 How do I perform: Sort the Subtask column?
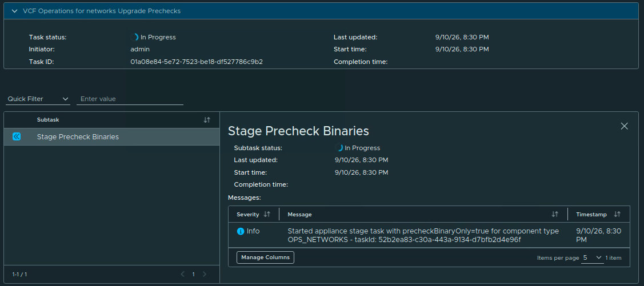coord(207,120)
